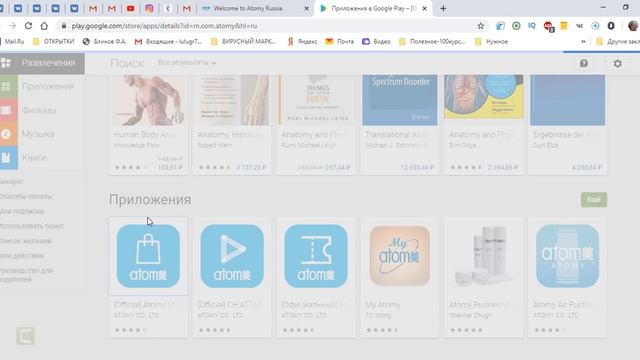
Task: Close the Google Play tab
Action: pos(424,8)
